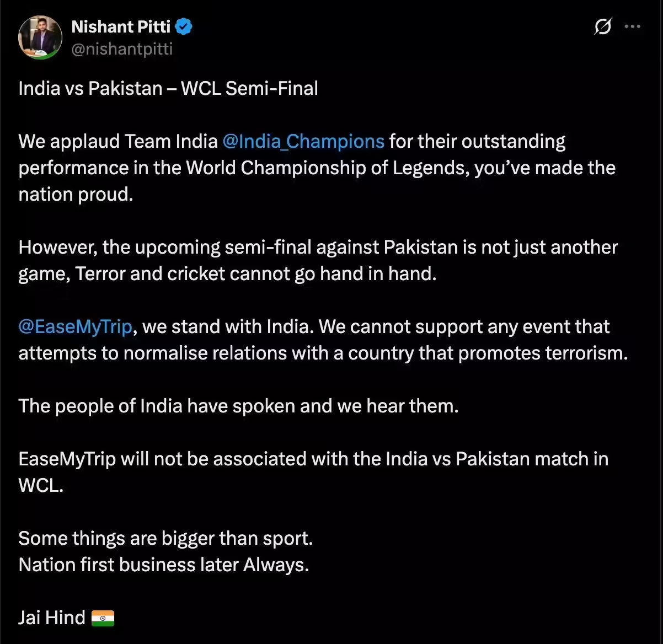Screen dimensions: 663x644
Task: Click the blue verified badge
Action: point(184,26)
